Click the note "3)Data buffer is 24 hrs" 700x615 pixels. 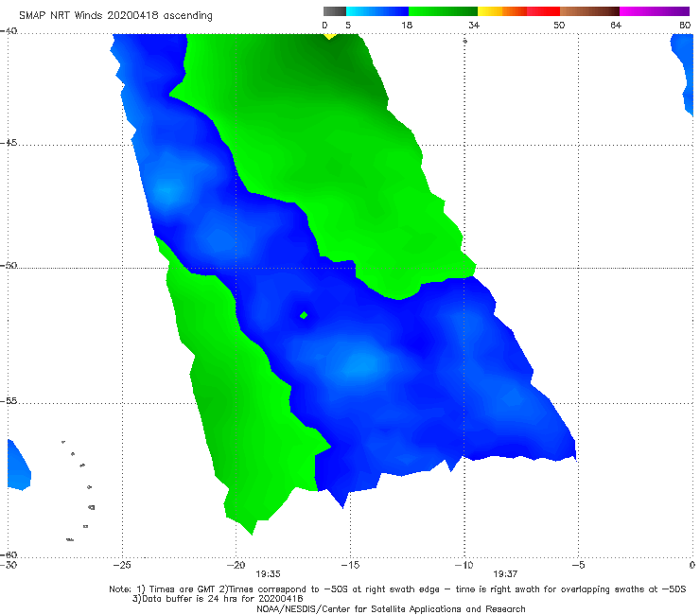click(x=218, y=599)
